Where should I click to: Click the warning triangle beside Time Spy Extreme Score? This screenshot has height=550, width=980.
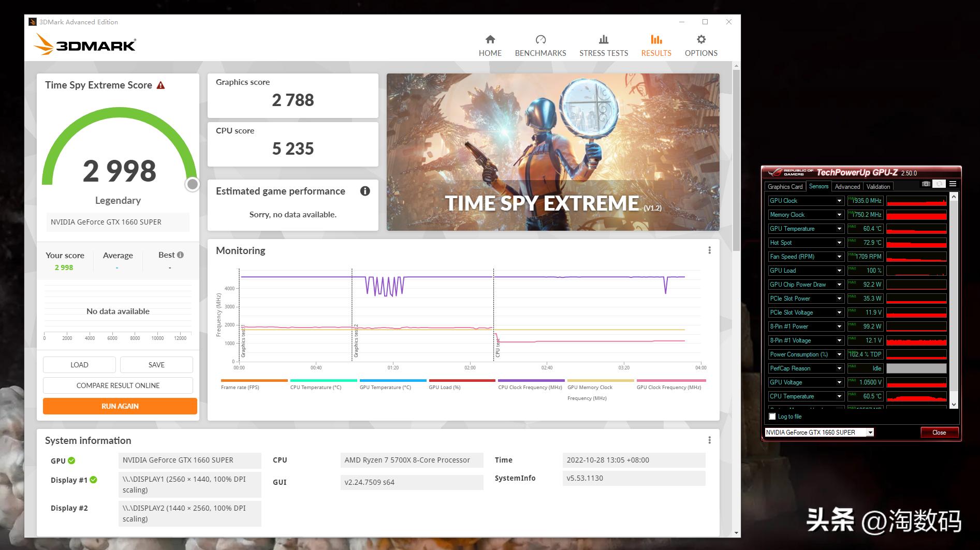[161, 85]
